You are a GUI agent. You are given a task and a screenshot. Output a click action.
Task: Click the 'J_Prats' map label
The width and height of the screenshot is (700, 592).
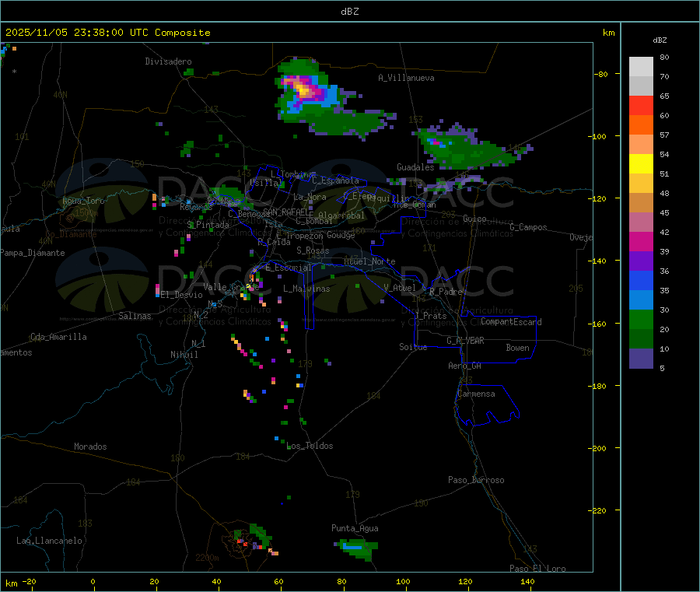point(431,316)
